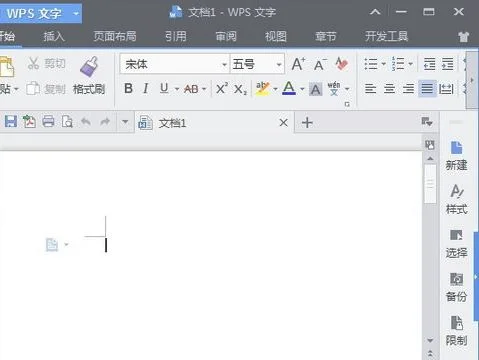Switch to the 视图 tab

[276, 36]
